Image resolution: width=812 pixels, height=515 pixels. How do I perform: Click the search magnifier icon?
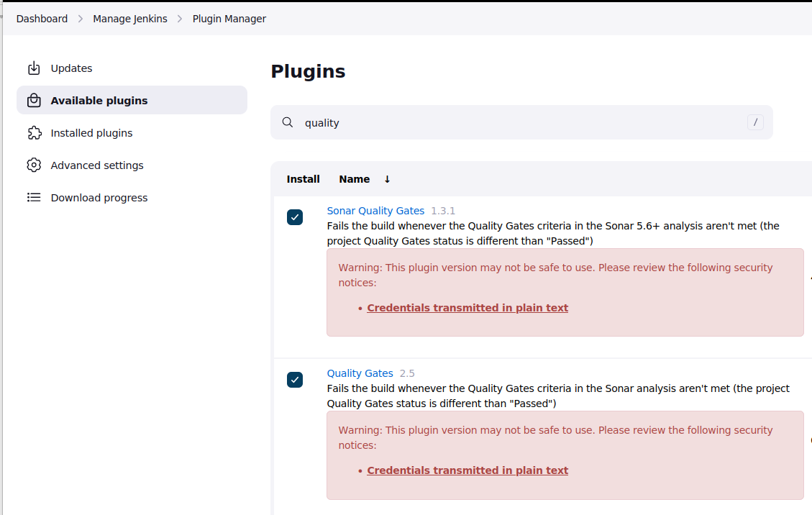[x=288, y=122]
